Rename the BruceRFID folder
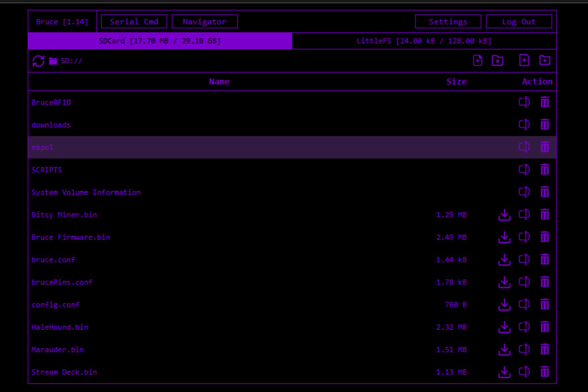This screenshot has width=588, height=392. click(x=525, y=102)
